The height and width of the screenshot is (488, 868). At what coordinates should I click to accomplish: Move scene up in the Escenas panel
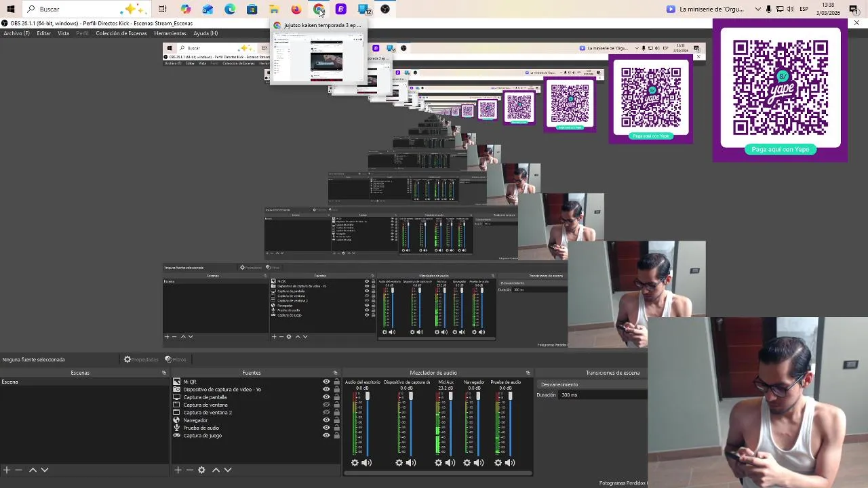pos(33,470)
